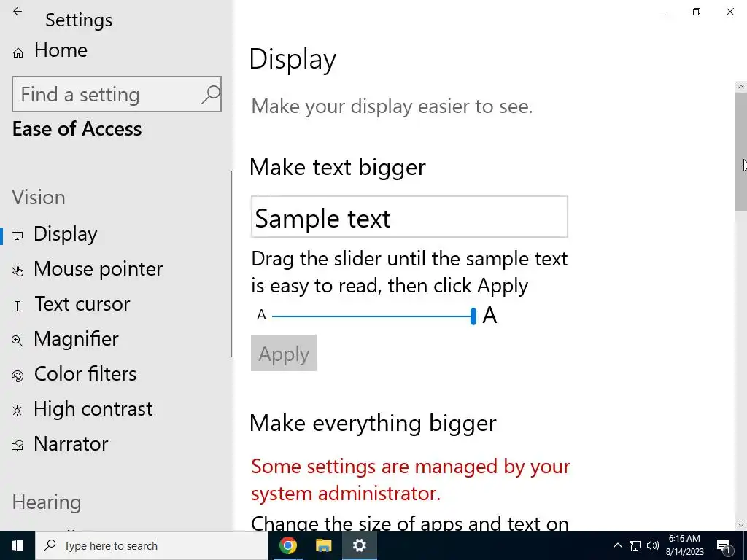Screen dimensions: 747x560
Task: Minimize the Settings window
Action: pyautogui.click(x=663, y=12)
